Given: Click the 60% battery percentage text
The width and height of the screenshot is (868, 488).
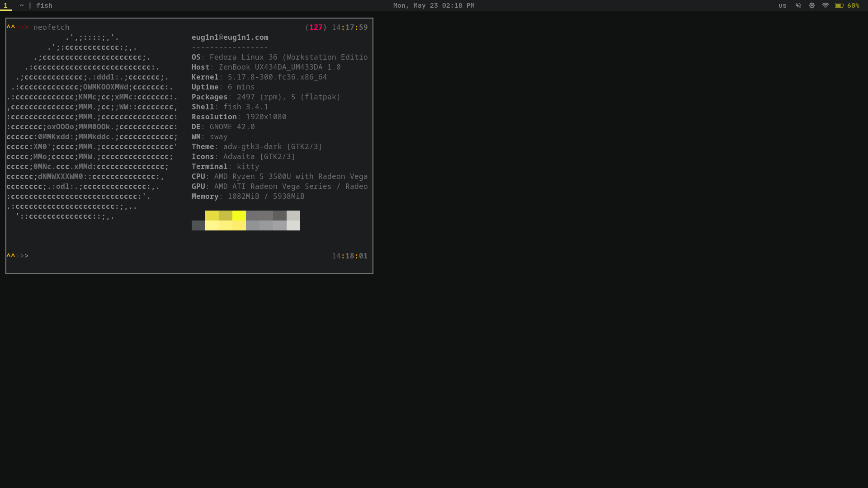Looking at the screenshot, I should 853,5.
